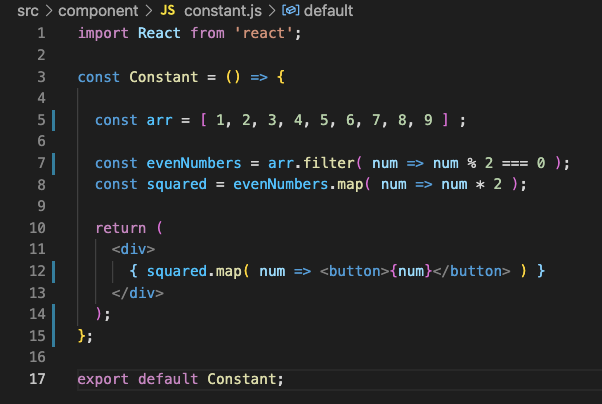Click the 'react' string on line 1
602x404 pixels.
264,33
